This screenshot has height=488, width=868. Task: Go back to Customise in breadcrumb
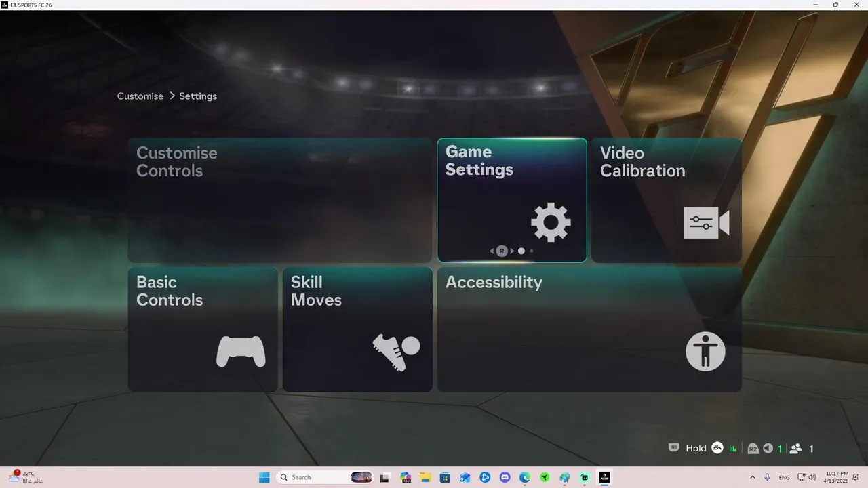140,96
